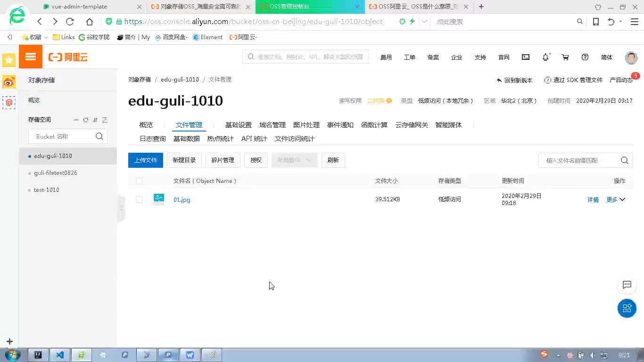Open the Weibo icon in left strip
Viewport: 644px width, 362px height.
point(9,82)
